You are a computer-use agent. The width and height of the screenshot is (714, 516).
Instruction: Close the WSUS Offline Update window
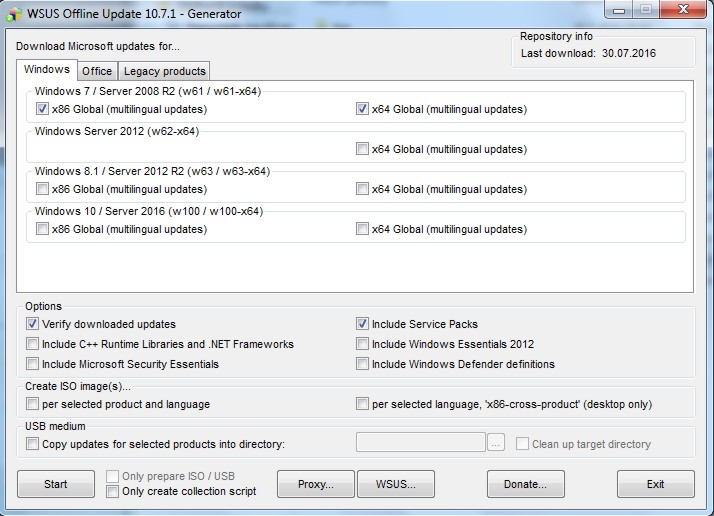point(683,9)
